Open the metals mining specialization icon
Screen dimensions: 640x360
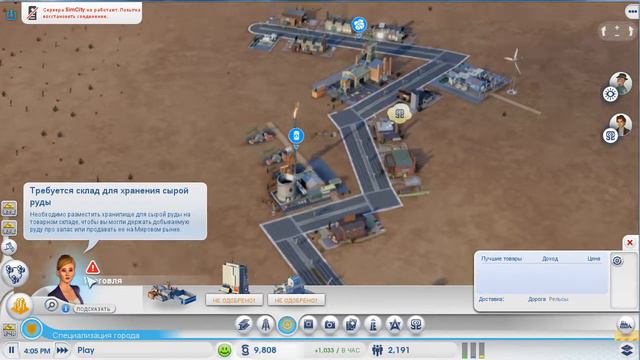[x=244, y=325]
